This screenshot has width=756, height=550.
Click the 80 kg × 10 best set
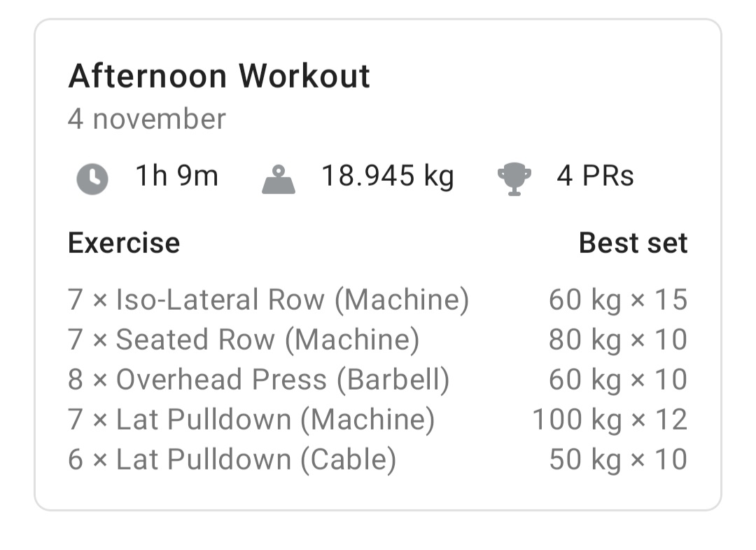[617, 340]
